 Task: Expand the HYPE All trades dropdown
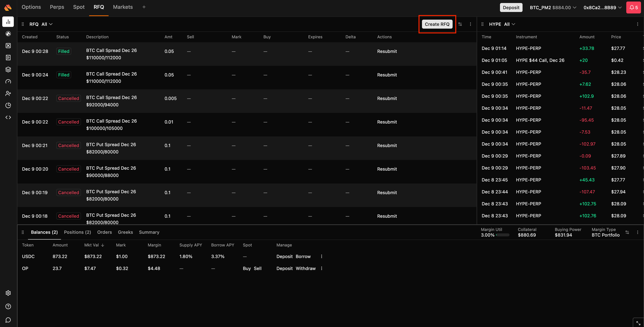tap(510, 24)
